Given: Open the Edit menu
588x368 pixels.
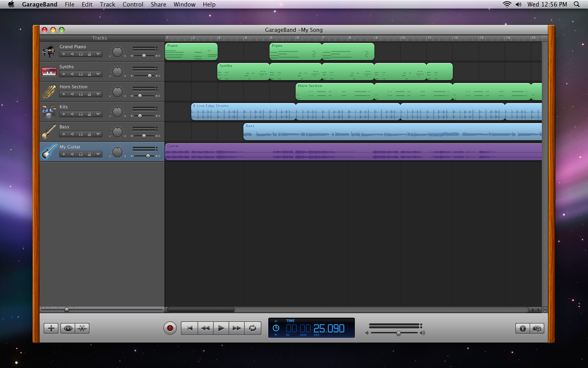Looking at the screenshot, I should tap(87, 4).
